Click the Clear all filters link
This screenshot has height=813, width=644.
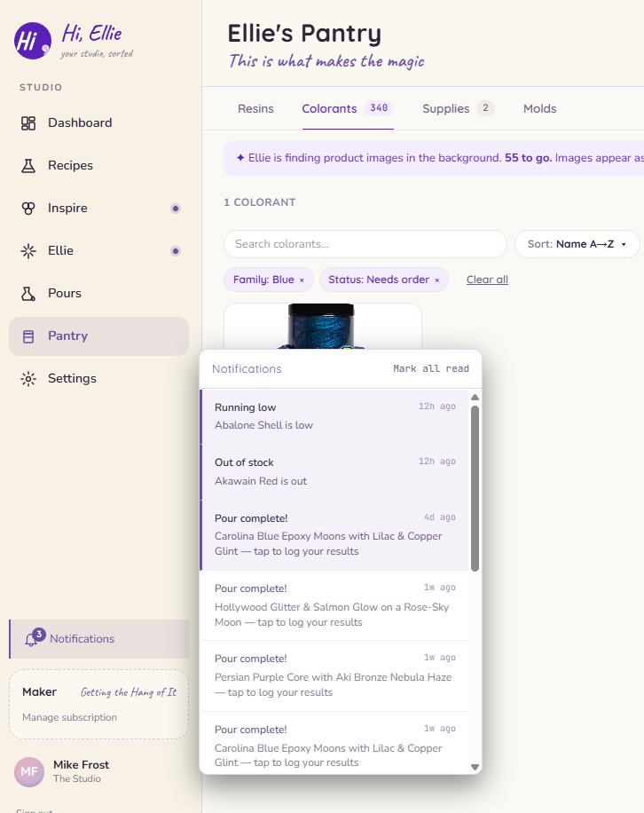[487, 280]
